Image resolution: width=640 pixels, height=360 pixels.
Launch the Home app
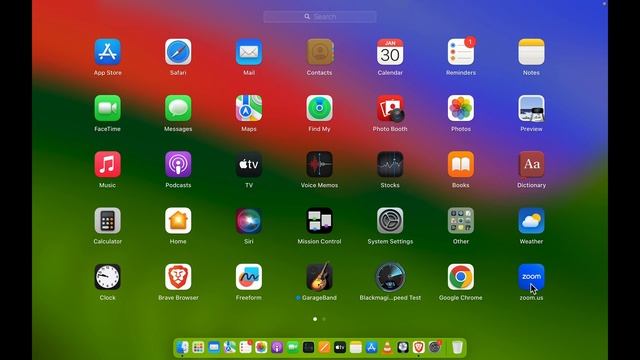[178, 221]
